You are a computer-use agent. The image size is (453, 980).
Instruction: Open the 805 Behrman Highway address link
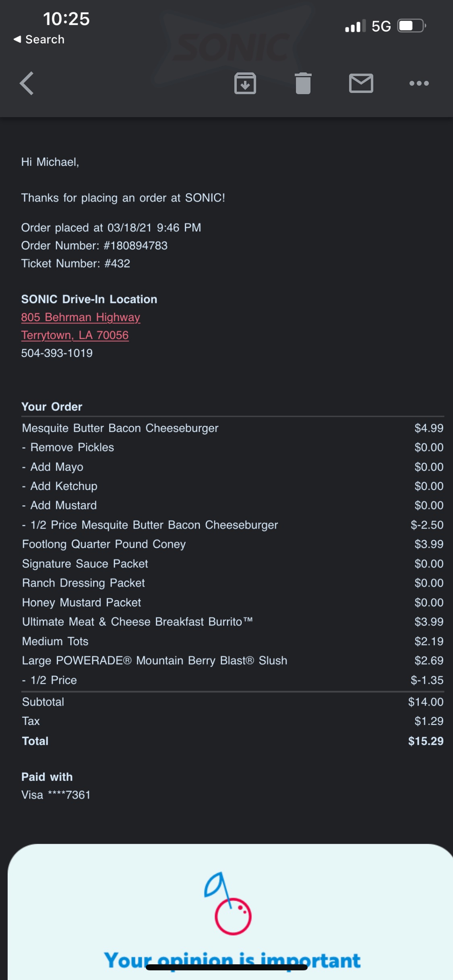tap(81, 317)
